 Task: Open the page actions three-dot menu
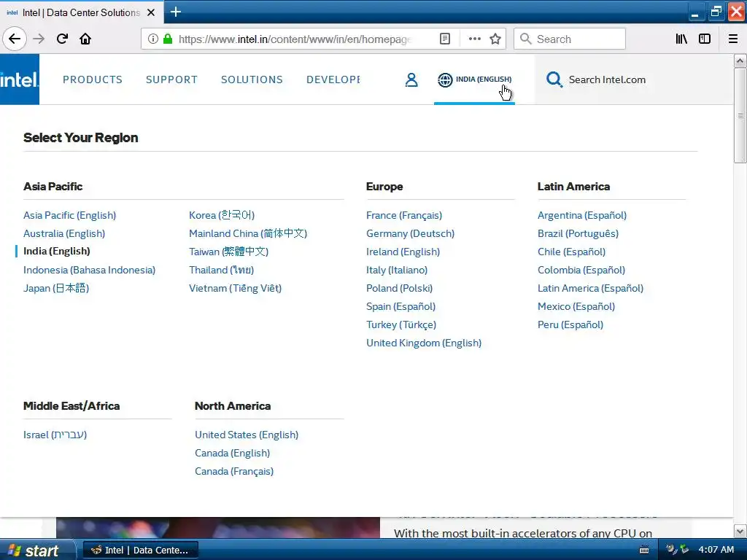tap(474, 39)
